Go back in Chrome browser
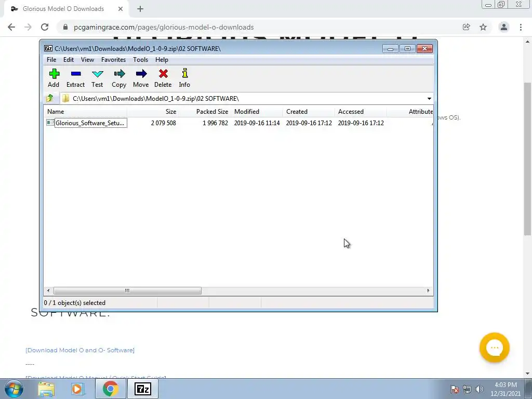The width and height of the screenshot is (532, 399). (11, 27)
